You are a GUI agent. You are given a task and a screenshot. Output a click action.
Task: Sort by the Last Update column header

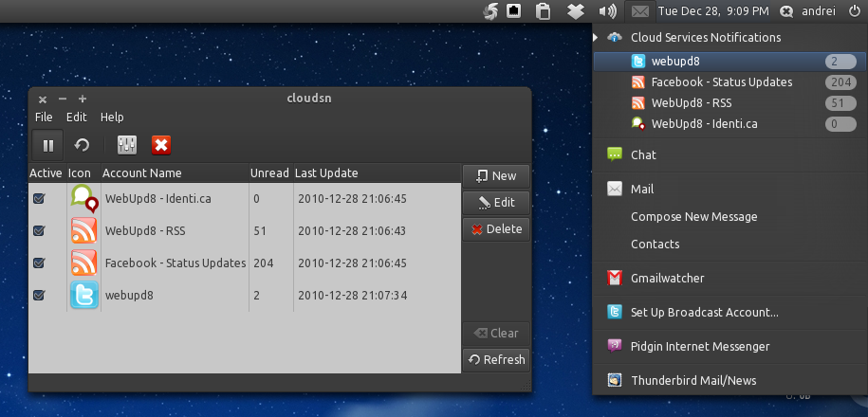[x=377, y=173]
